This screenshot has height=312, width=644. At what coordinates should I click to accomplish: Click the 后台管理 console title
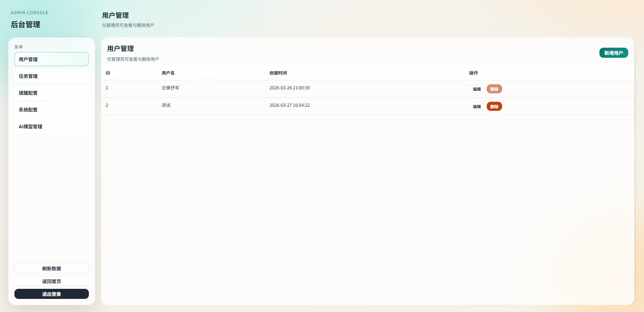click(x=25, y=25)
